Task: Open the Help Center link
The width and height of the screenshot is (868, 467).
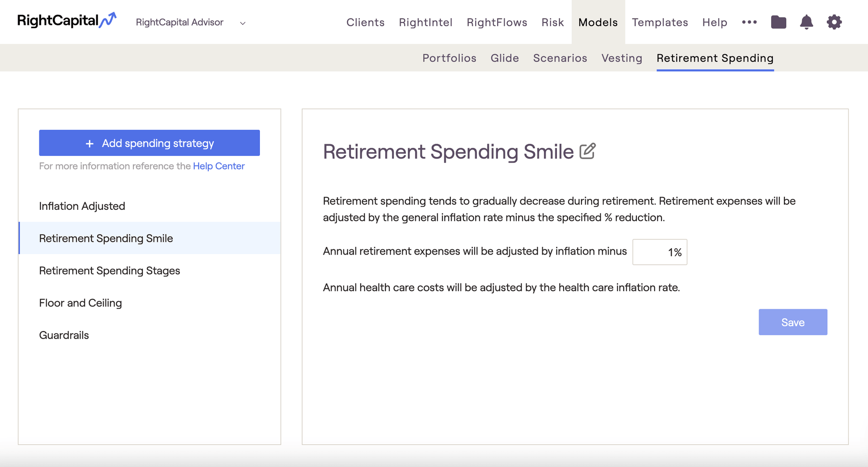Action: click(219, 166)
